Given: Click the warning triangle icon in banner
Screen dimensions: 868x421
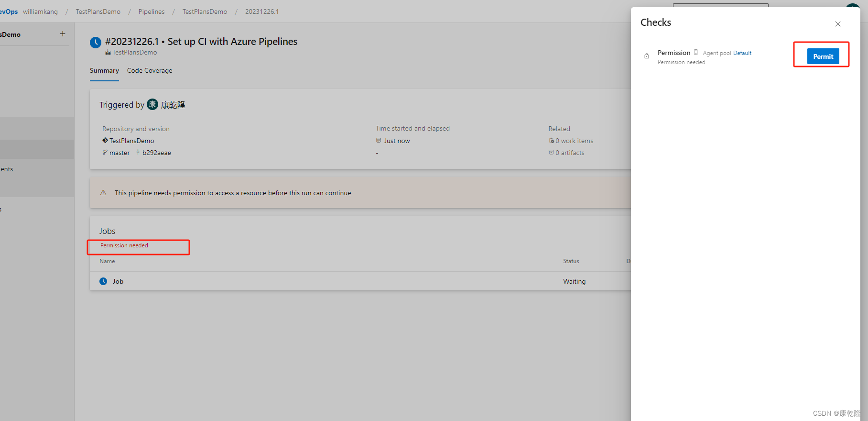Looking at the screenshot, I should tap(103, 193).
